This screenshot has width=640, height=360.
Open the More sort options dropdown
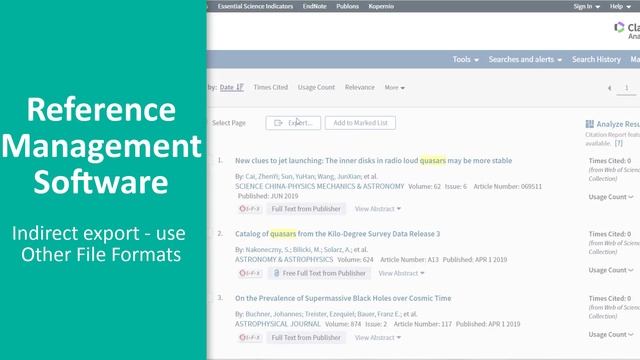(394, 88)
